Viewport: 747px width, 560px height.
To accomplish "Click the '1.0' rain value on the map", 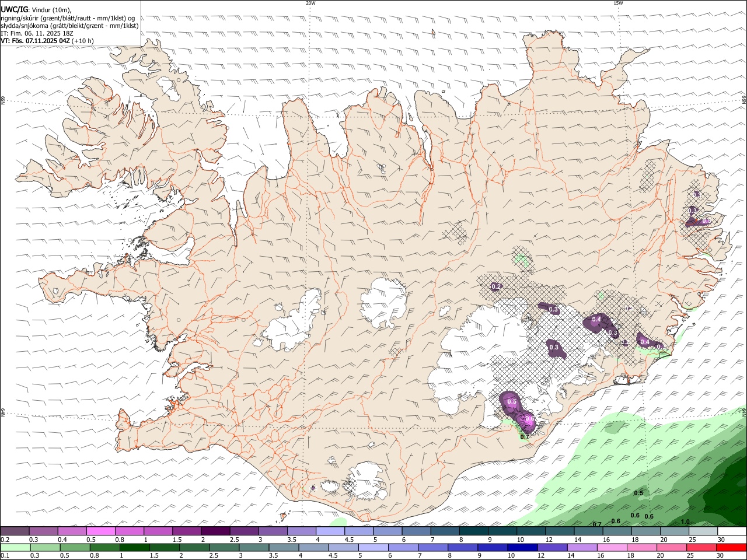I will click(x=685, y=521).
